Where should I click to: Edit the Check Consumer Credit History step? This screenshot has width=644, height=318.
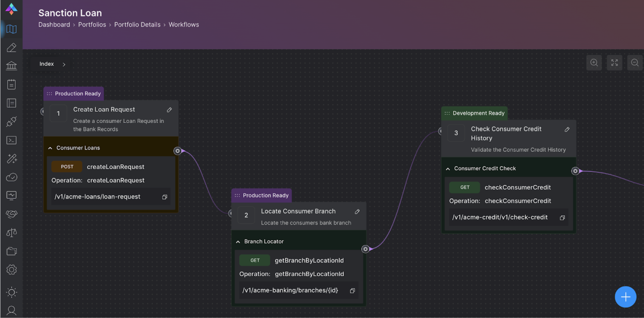click(x=567, y=129)
